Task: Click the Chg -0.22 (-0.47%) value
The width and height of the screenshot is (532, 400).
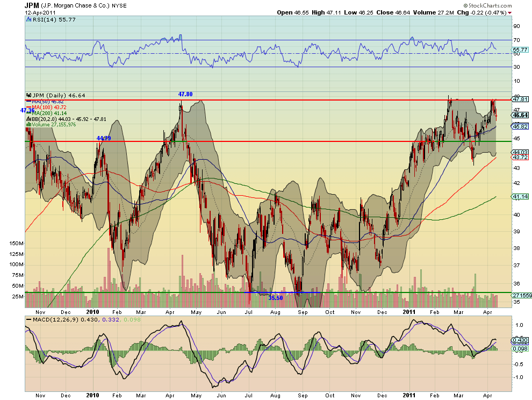Action: pyautogui.click(x=482, y=12)
